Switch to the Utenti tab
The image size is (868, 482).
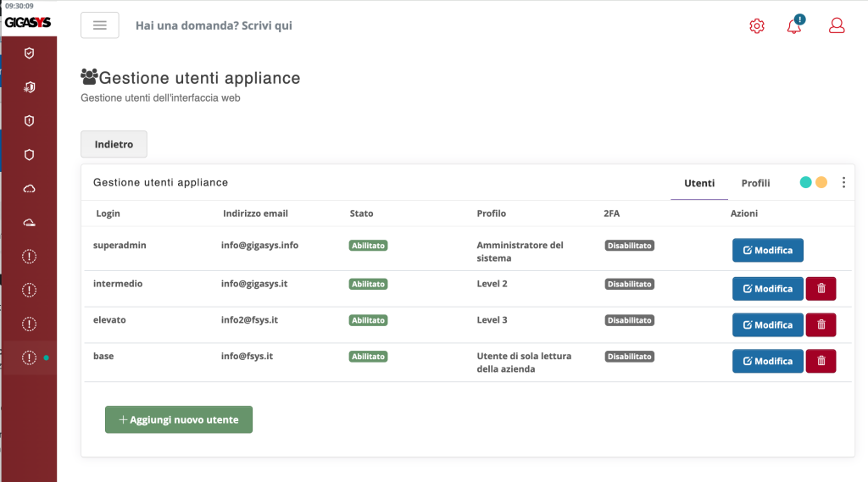coord(699,183)
